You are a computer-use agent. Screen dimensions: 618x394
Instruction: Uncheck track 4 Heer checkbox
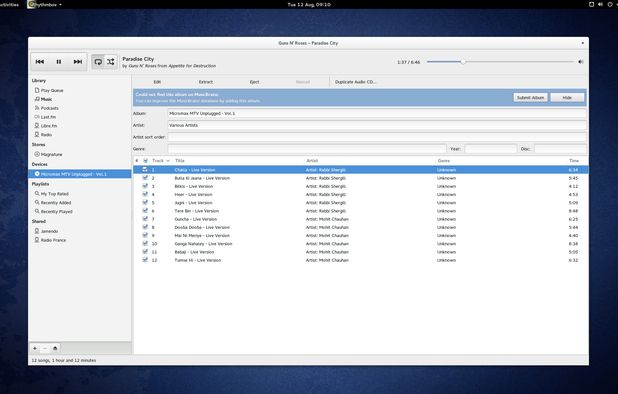click(x=145, y=194)
